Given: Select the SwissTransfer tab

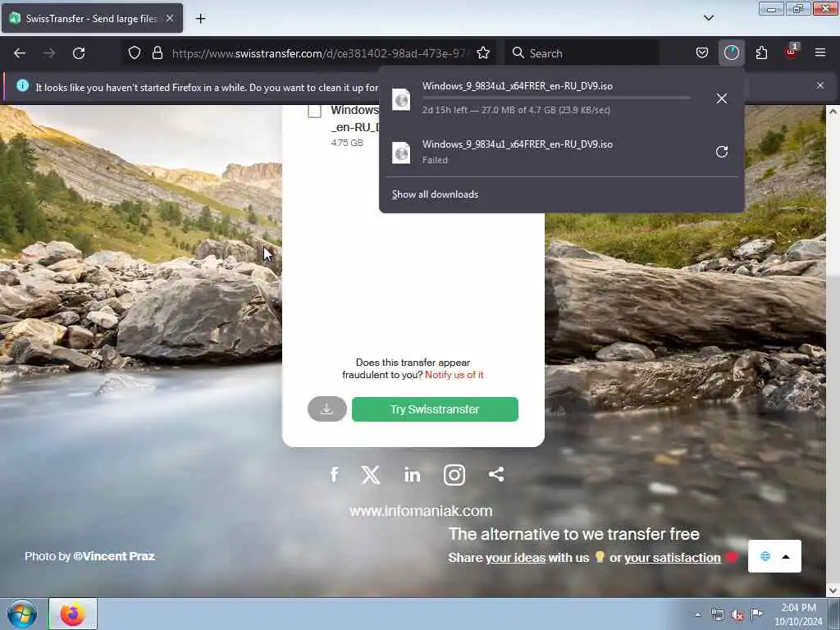Looking at the screenshot, I should (92, 18).
